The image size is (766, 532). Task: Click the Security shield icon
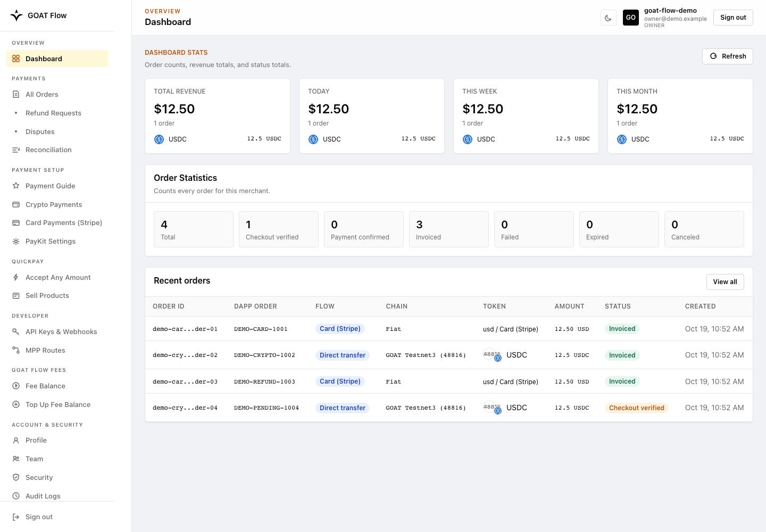pyautogui.click(x=16, y=477)
